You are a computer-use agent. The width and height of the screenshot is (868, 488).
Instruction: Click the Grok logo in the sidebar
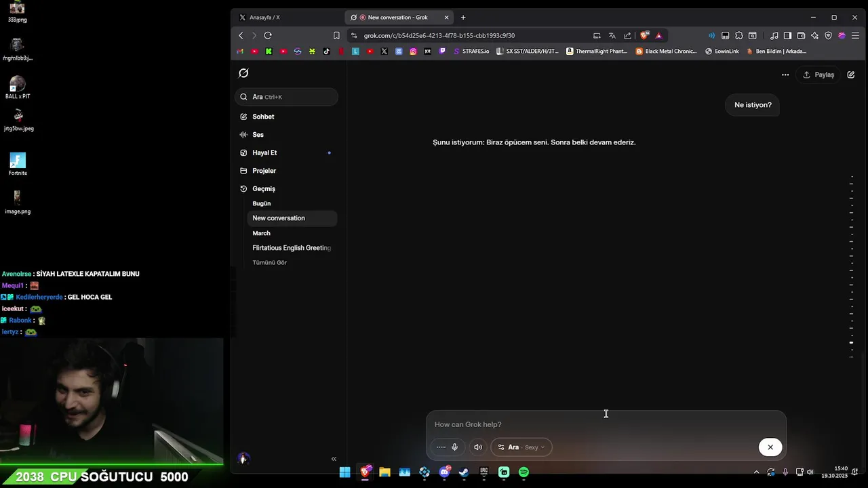point(243,73)
